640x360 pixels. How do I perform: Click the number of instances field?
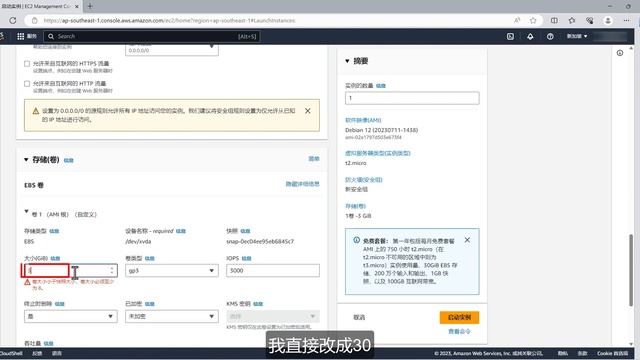(x=412, y=98)
